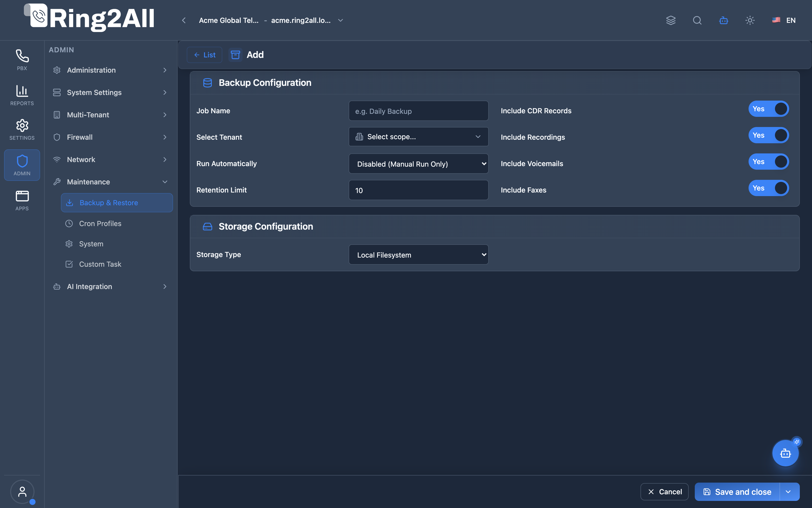Click the Cancel button
The height and width of the screenshot is (508, 812).
pos(664,491)
